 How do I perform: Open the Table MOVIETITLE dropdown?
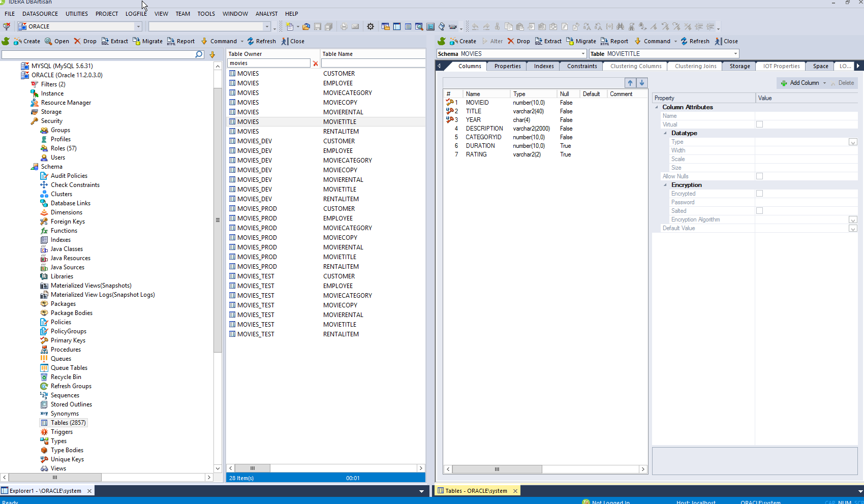coord(735,54)
